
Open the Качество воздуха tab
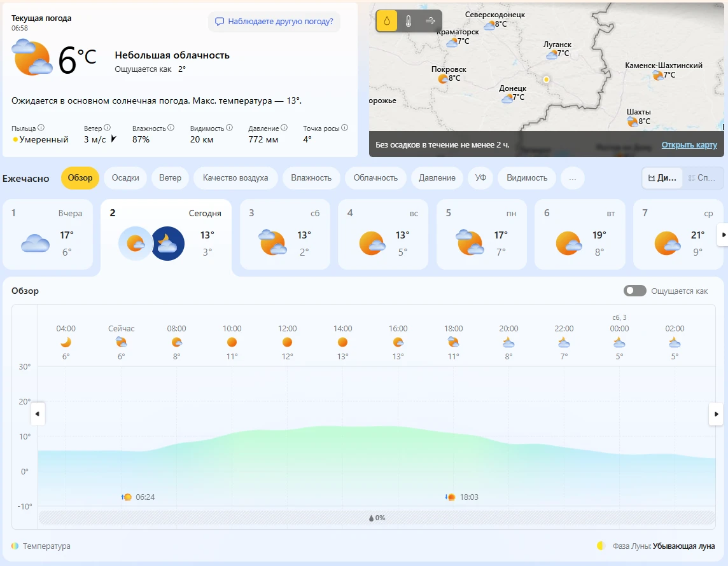pyautogui.click(x=235, y=178)
